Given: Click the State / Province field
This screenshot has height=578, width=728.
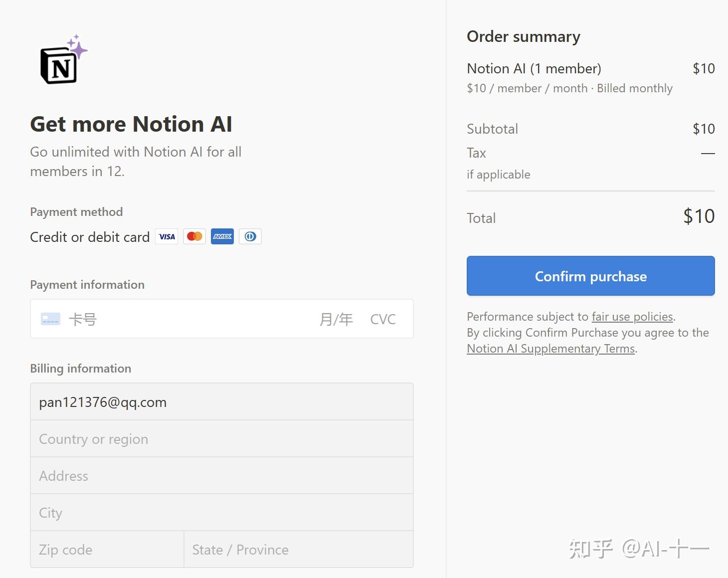Looking at the screenshot, I should [298, 550].
